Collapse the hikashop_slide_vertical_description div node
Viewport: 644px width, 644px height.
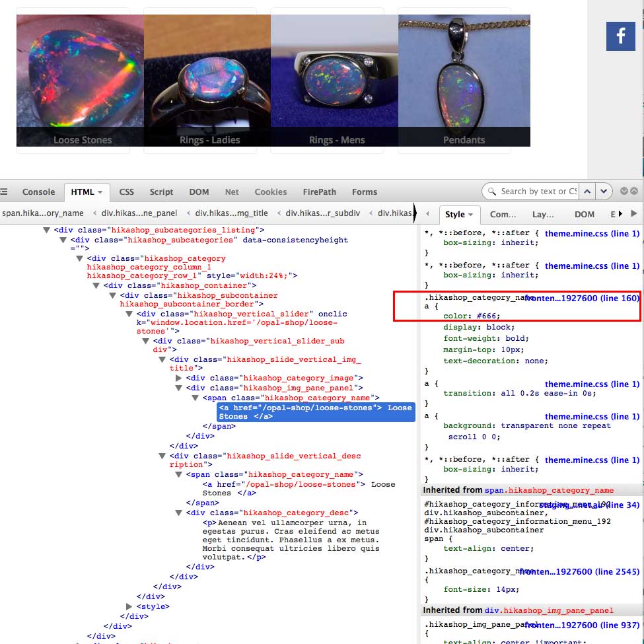162,456
